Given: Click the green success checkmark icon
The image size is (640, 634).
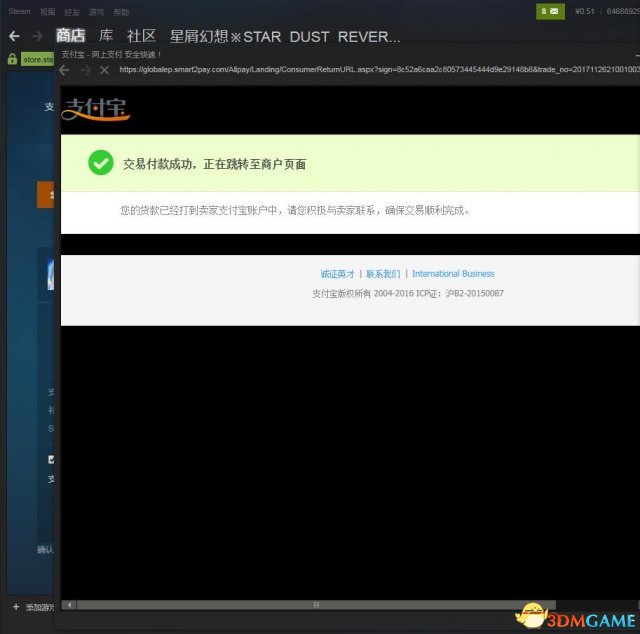Looking at the screenshot, I should tap(101, 162).
